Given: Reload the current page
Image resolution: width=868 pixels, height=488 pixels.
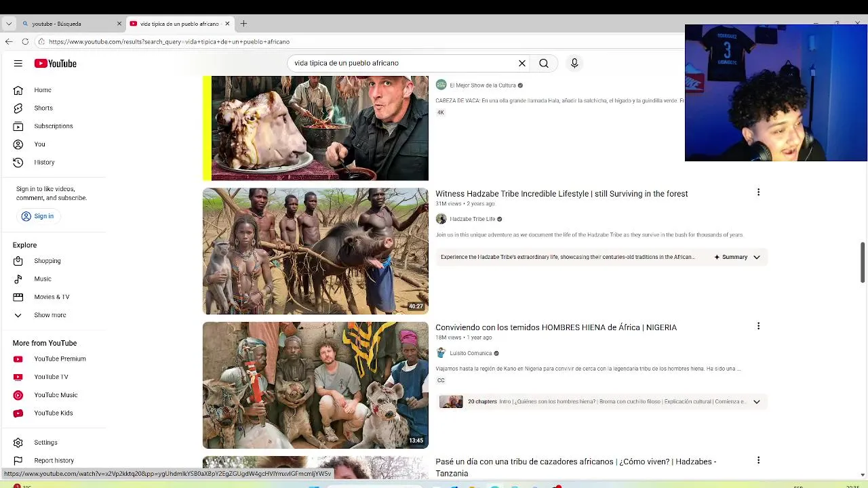Looking at the screenshot, I should 25,41.
